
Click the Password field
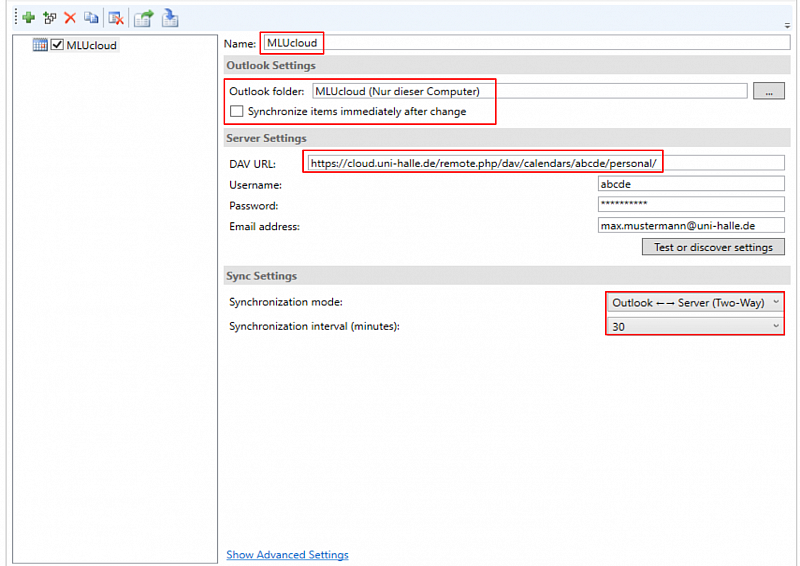pyautogui.click(x=690, y=205)
